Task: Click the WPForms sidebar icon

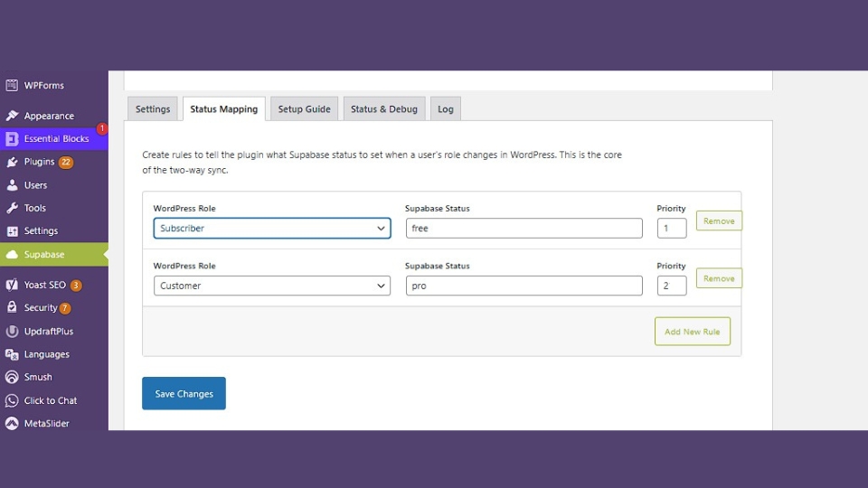Action: tap(12, 85)
